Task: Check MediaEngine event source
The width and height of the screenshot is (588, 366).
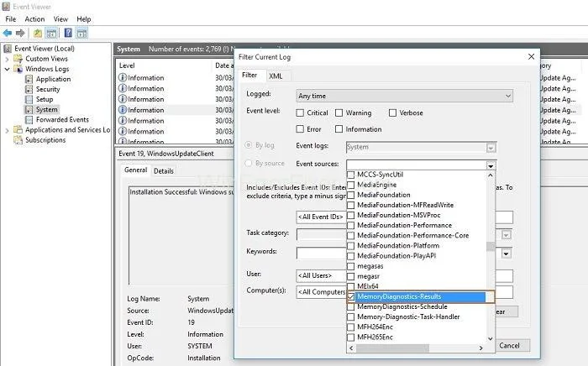Action: pos(351,185)
